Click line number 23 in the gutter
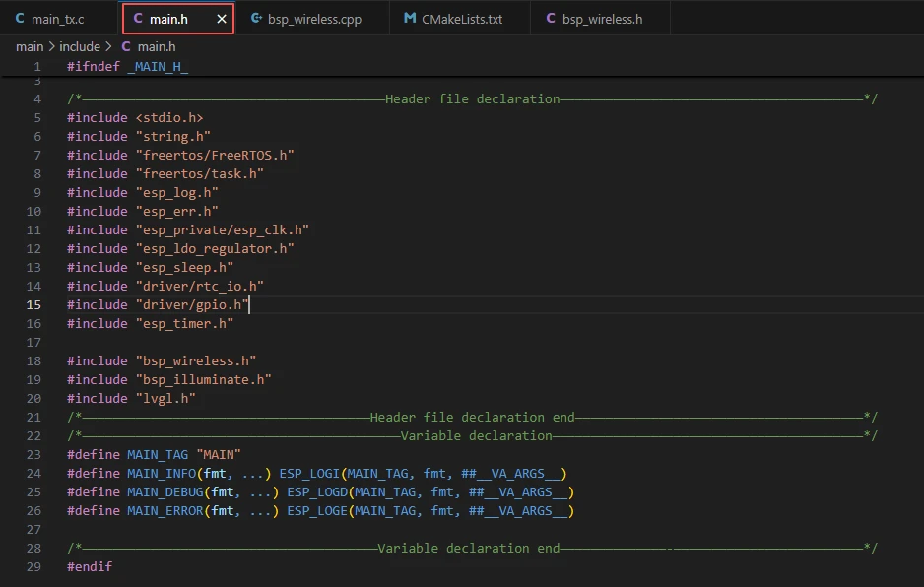Image resolution: width=924 pixels, height=587 pixels. coord(35,455)
